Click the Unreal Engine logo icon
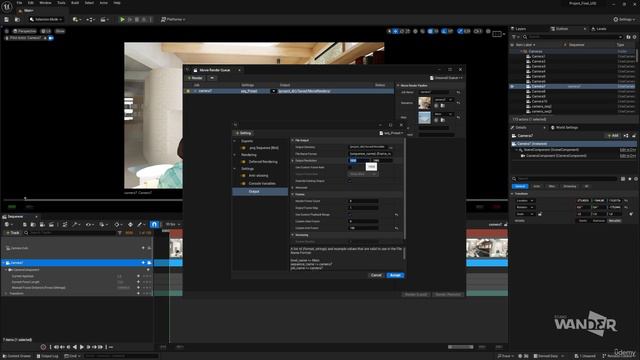640x360 pixels. (7, 6)
